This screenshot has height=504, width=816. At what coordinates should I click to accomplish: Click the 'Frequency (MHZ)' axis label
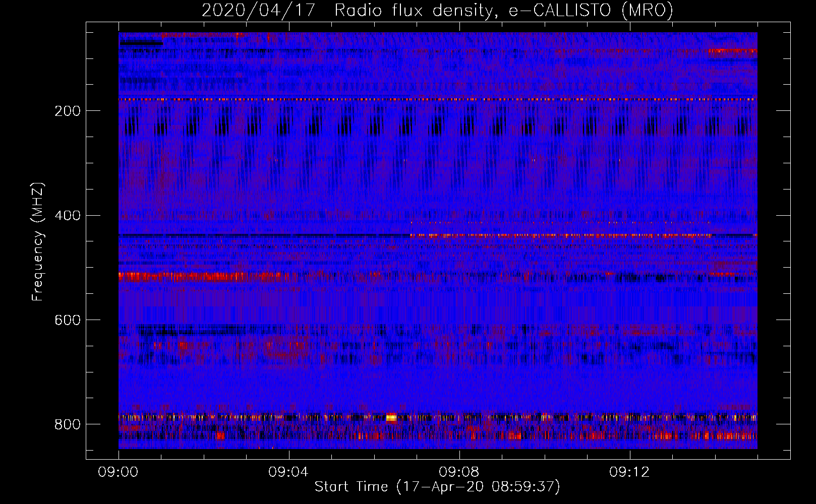[38, 242]
